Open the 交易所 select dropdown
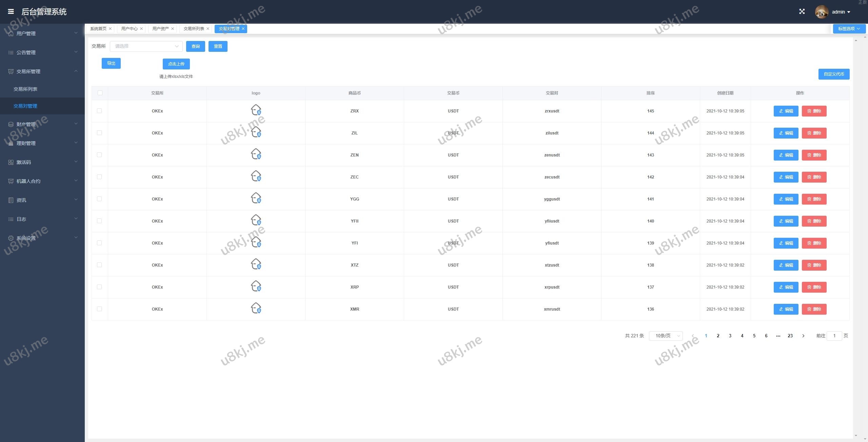The image size is (868, 442). 146,46
